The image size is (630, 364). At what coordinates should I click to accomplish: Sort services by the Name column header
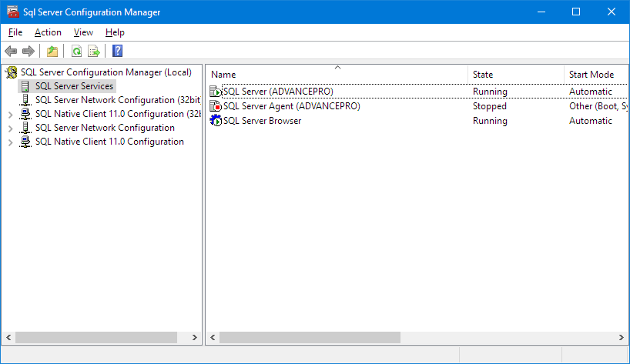pos(337,75)
